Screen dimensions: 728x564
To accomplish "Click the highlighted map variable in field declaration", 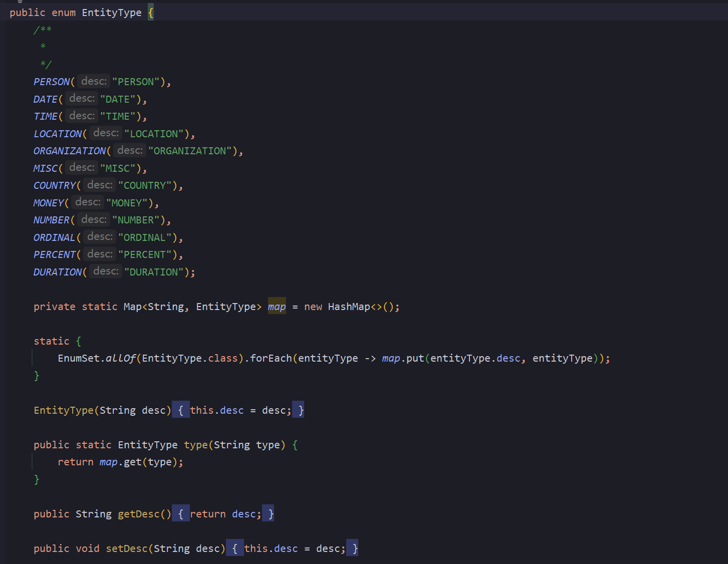I will 277,307.
